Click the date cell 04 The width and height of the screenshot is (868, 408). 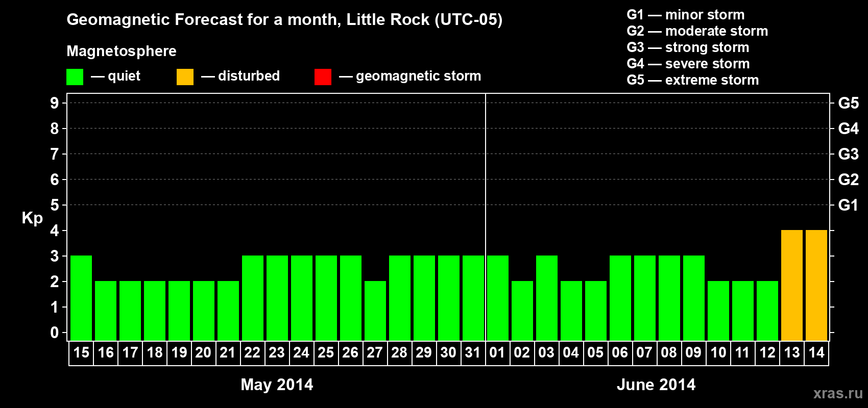coord(571,353)
